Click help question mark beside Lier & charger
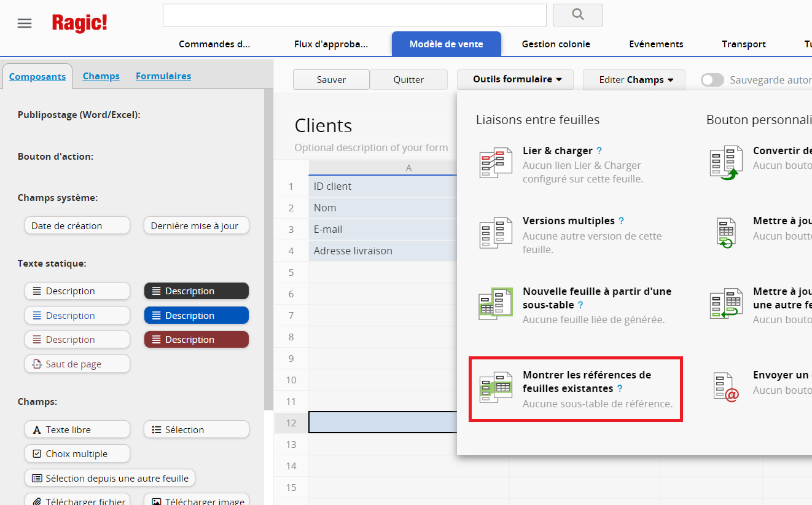The width and height of the screenshot is (812, 505). tap(599, 151)
